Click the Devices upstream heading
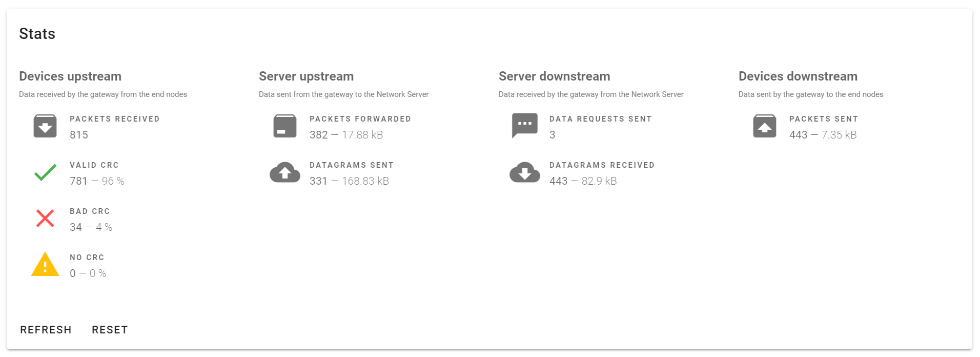The width and height of the screenshot is (980, 357). click(x=70, y=76)
